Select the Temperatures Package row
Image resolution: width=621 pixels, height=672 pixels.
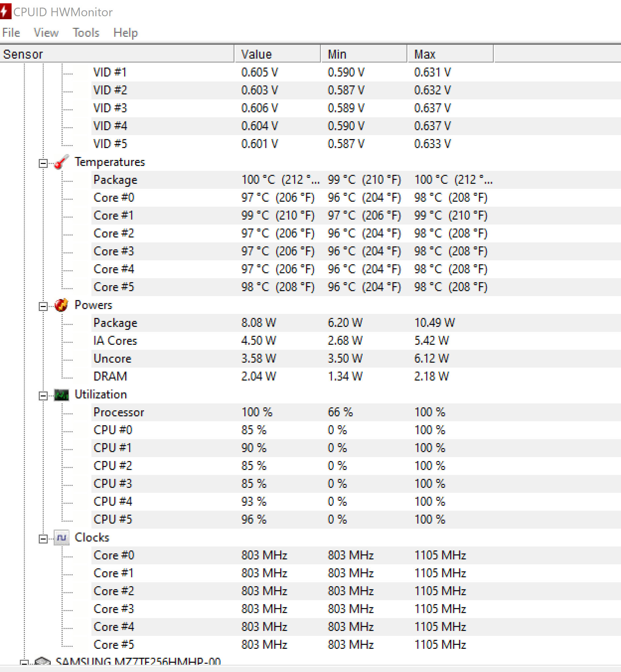tap(356, 180)
